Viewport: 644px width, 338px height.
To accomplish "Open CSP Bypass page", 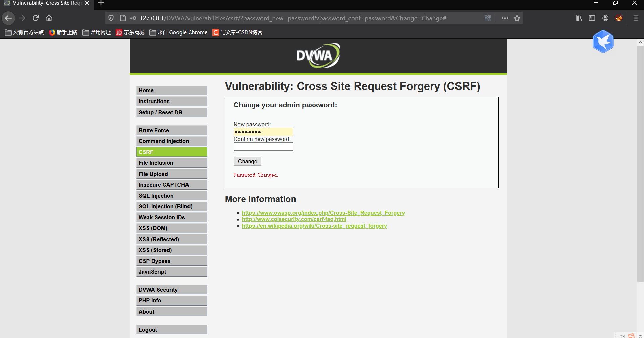I will 172,261.
